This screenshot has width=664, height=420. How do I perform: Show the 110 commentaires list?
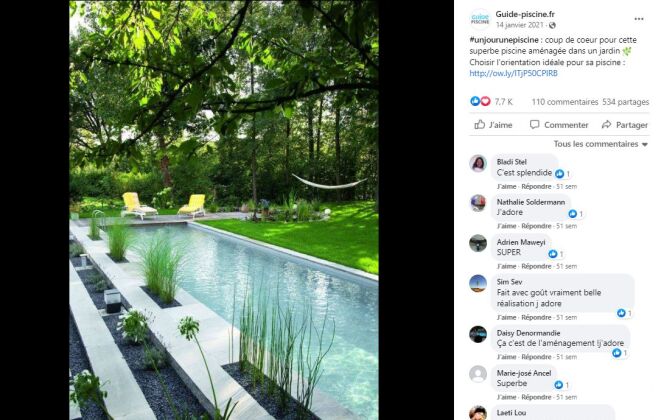tap(565, 102)
